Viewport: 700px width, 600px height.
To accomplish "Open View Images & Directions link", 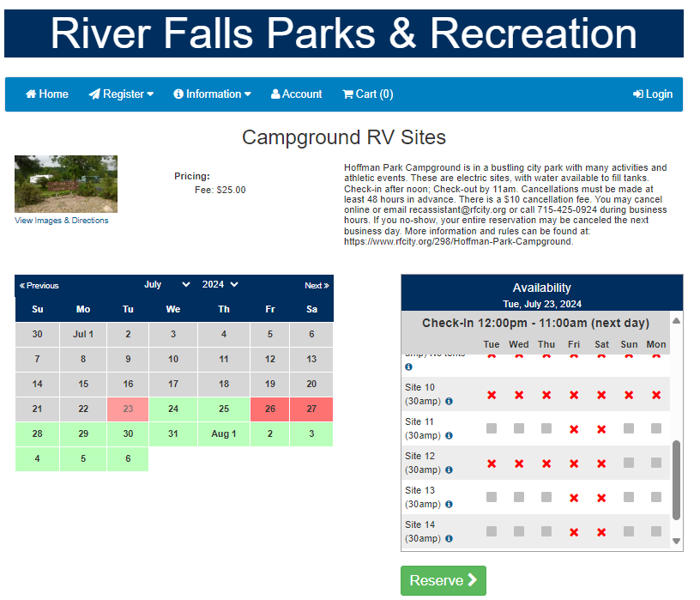I will (62, 221).
